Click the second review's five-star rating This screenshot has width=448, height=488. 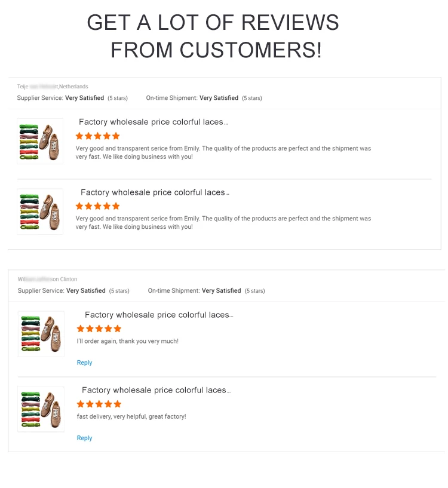[97, 206]
